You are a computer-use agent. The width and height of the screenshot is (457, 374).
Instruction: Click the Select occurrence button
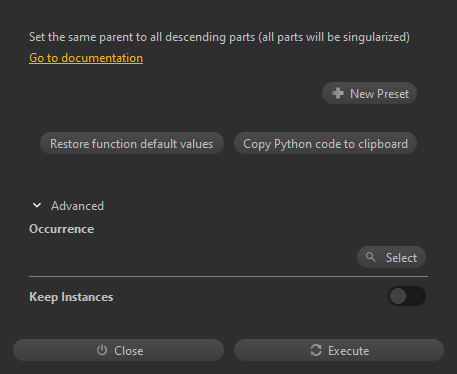pyautogui.click(x=391, y=257)
